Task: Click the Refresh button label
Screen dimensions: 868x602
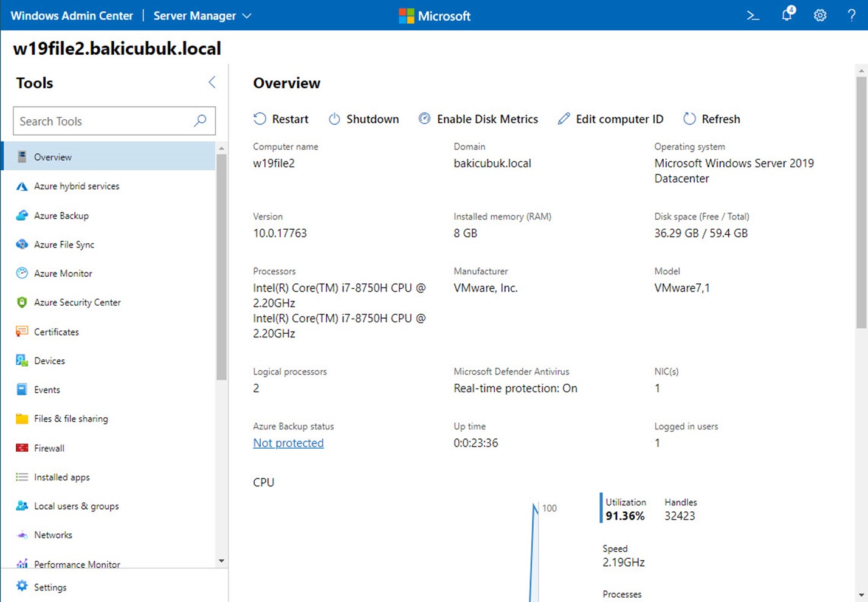Action: [x=721, y=119]
